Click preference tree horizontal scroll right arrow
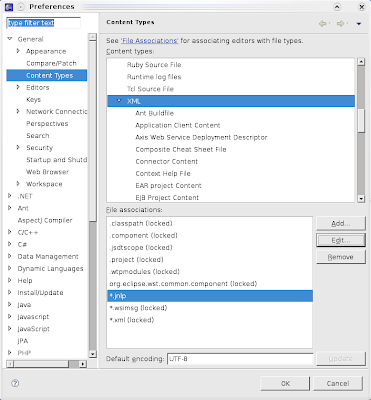371x400 pixels. pos(83,364)
